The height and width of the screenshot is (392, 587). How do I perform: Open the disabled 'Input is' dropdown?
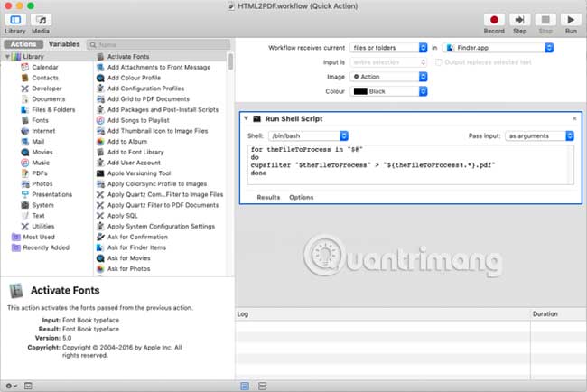coord(388,62)
